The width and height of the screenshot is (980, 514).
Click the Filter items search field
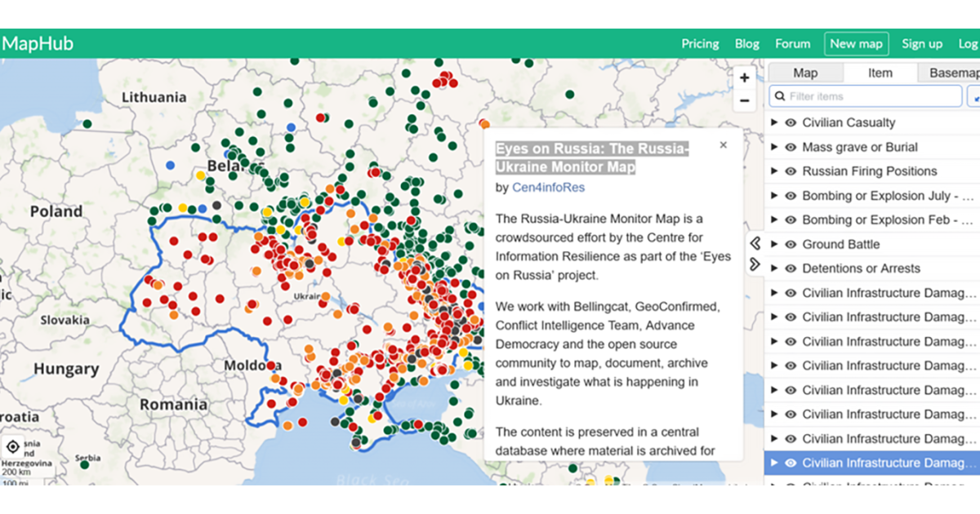tap(866, 96)
